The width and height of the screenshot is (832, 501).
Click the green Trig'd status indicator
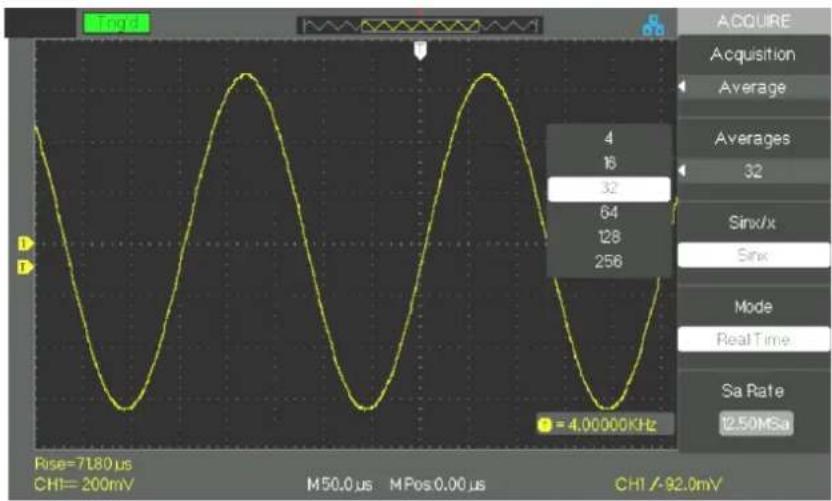point(116,23)
